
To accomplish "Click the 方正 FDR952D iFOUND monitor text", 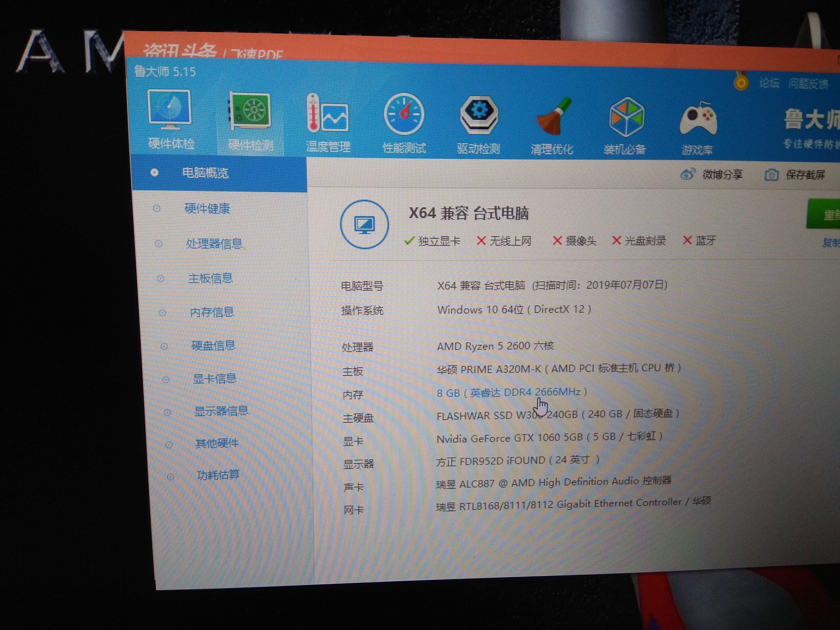I will point(518,461).
